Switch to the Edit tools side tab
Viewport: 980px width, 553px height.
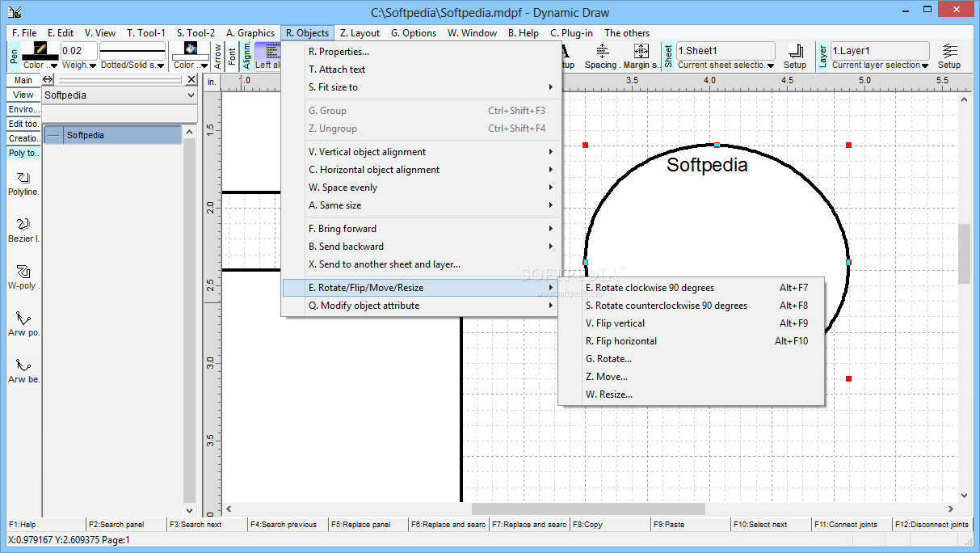tap(23, 124)
